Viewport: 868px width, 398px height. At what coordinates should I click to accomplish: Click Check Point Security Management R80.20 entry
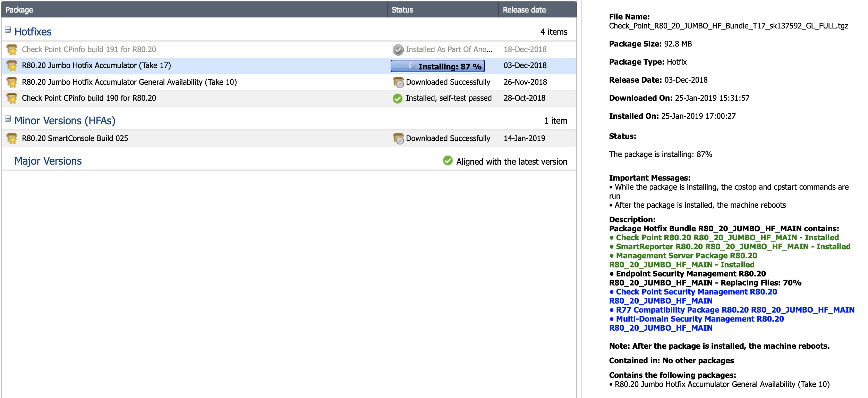pos(693,296)
